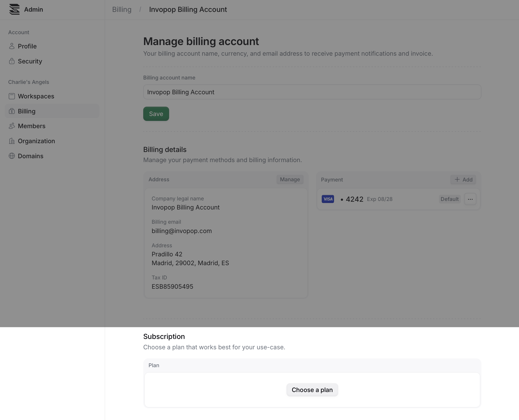The width and height of the screenshot is (519, 420).
Task: Click the VISA card logo
Action: click(328, 199)
